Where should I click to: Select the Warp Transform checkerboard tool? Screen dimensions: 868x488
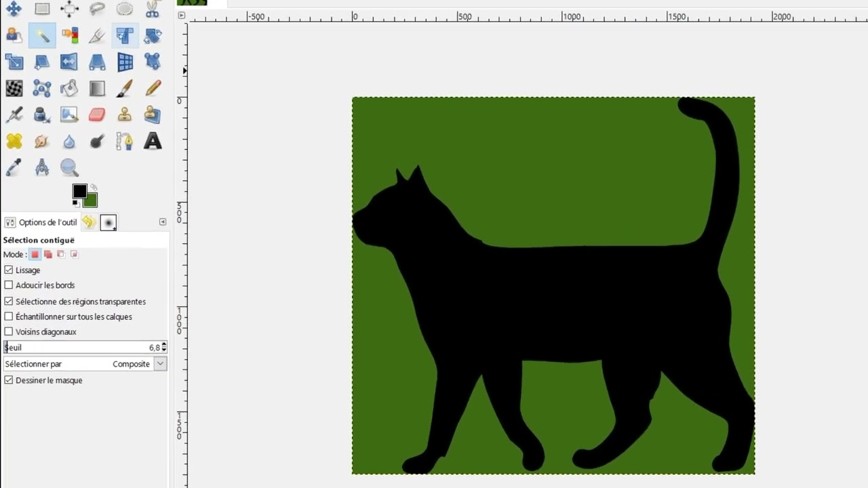click(14, 88)
